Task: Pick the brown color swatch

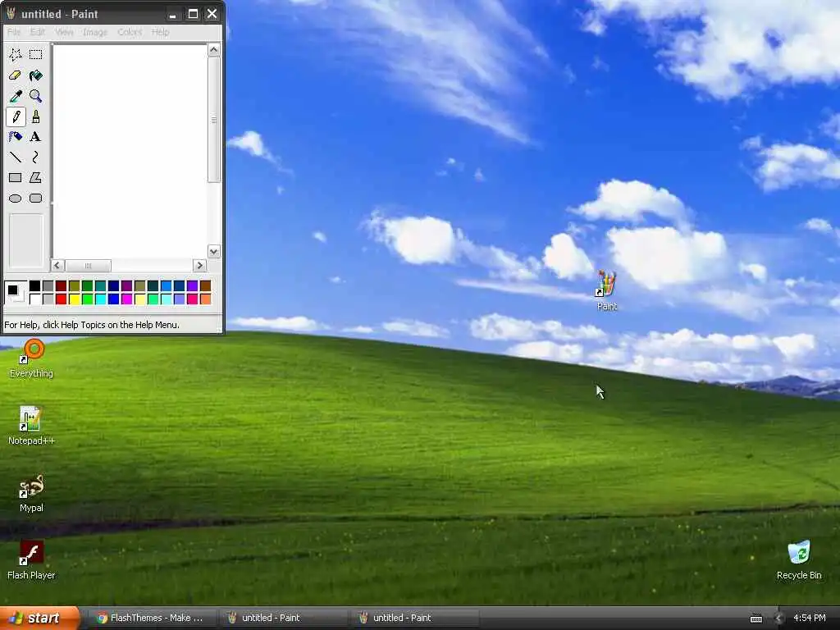Action: tap(205, 286)
